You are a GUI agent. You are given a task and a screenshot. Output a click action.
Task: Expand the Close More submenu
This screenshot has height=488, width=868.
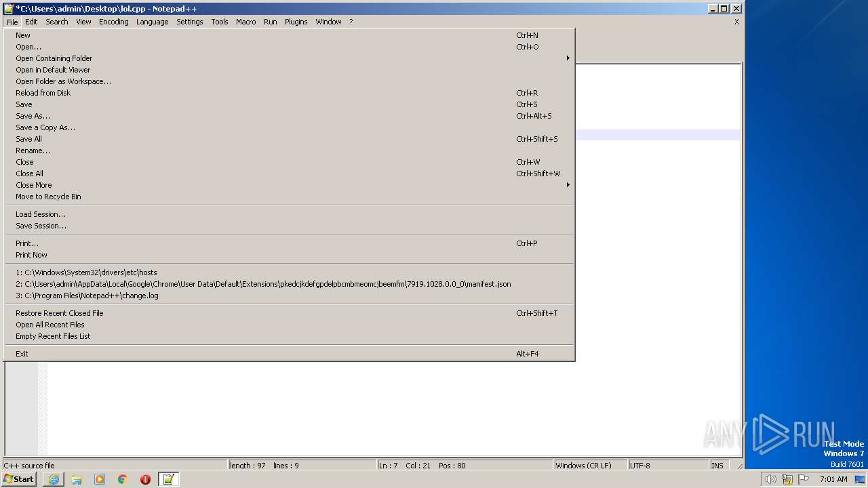point(290,185)
